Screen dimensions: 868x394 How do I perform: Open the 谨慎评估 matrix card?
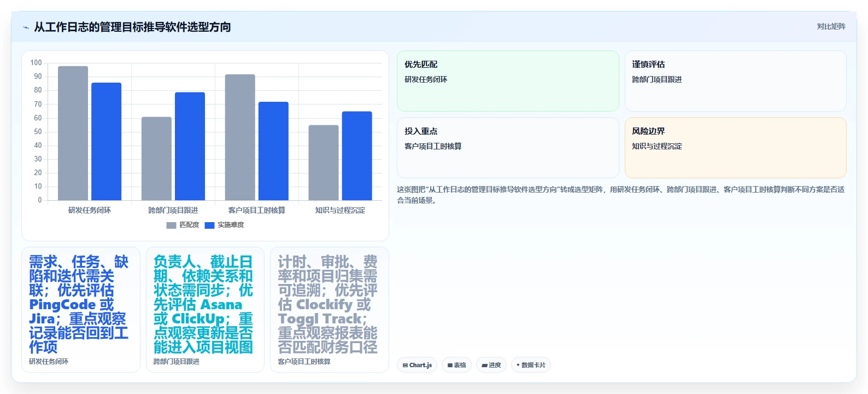tap(735, 81)
